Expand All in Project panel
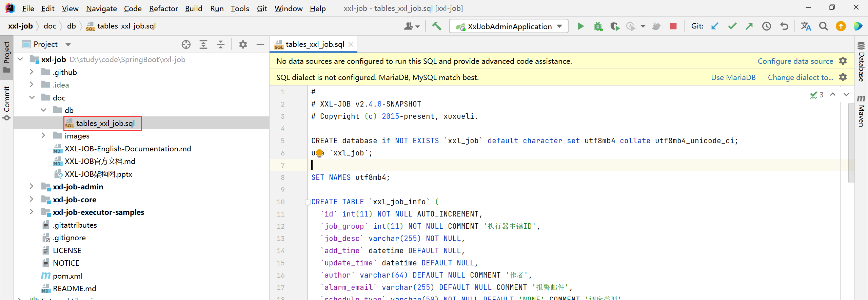Viewport: 868px width, 300px height. click(203, 44)
